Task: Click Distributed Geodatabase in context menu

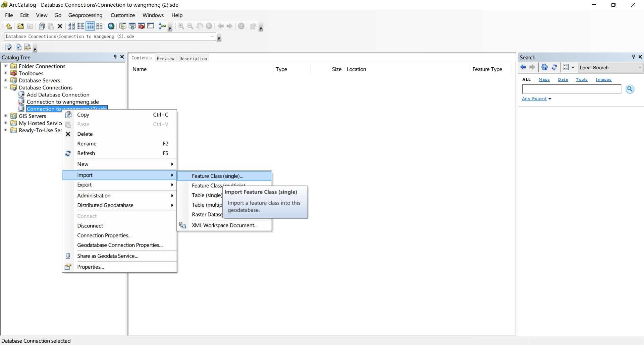Action: click(x=119, y=205)
